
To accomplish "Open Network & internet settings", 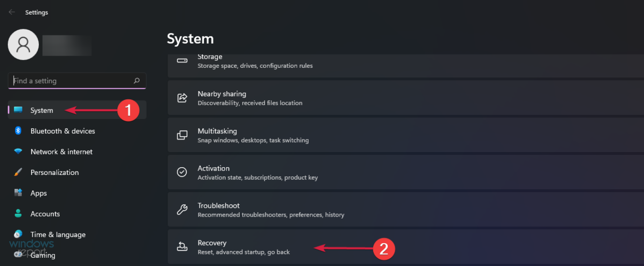I will [61, 152].
